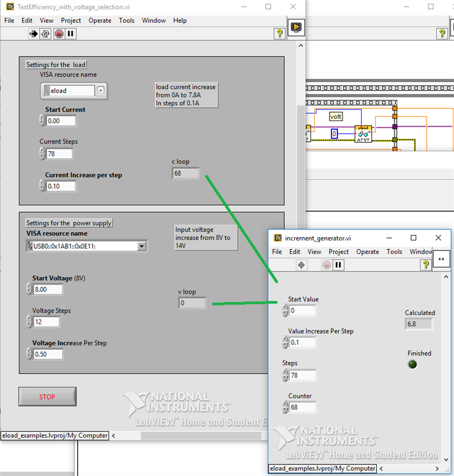
Task: Pause the running TestEfficiency VI
Action: pyautogui.click(x=70, y=34)
